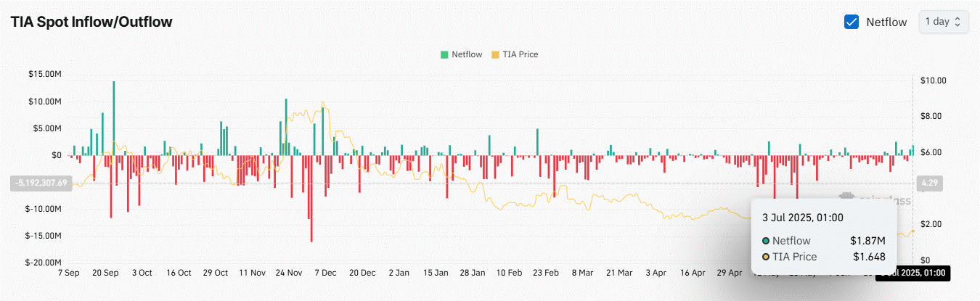Click the 7 Sep date axis label
The height and width of the screenshot is (301, 980).
pyautogui.click(x=68, y=273)
